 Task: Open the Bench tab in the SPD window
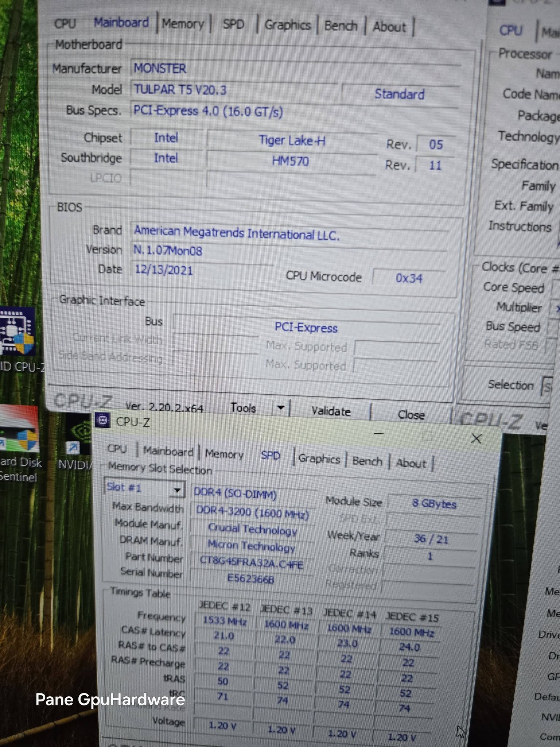point(367,461)
